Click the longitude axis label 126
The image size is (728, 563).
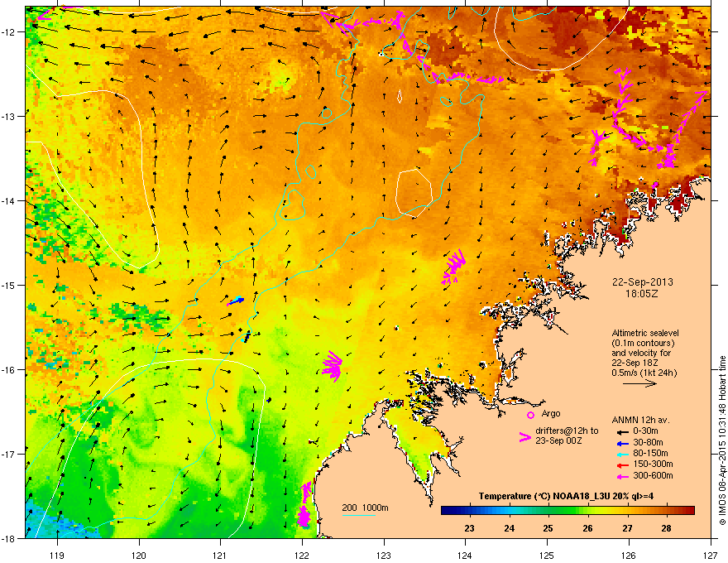click(629, 555)
